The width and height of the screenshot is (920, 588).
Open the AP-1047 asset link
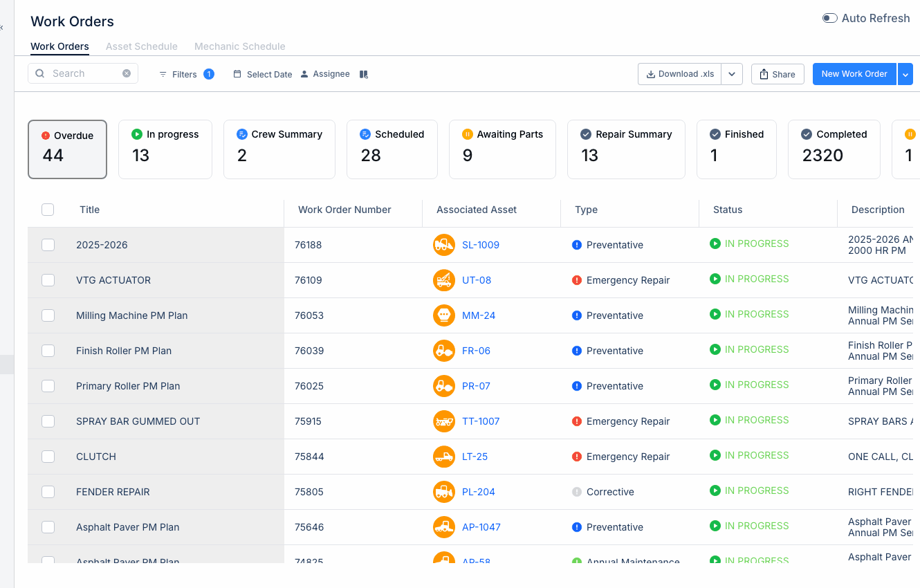click(x=481, y=527)
